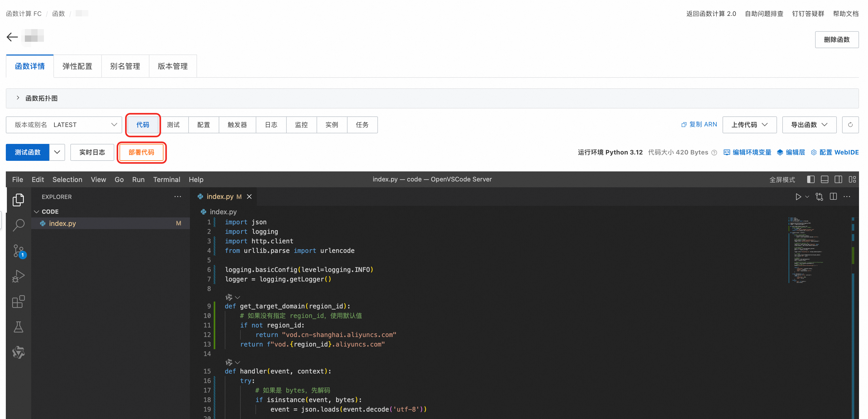
Task: Expand code lens chevron above handler
Action: pos(237,362)
